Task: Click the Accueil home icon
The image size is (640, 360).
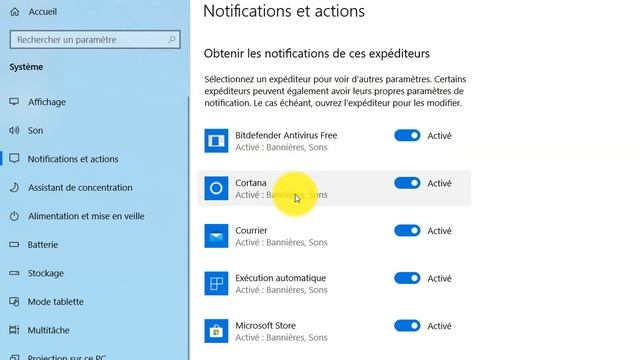Action: click(15, 12)
